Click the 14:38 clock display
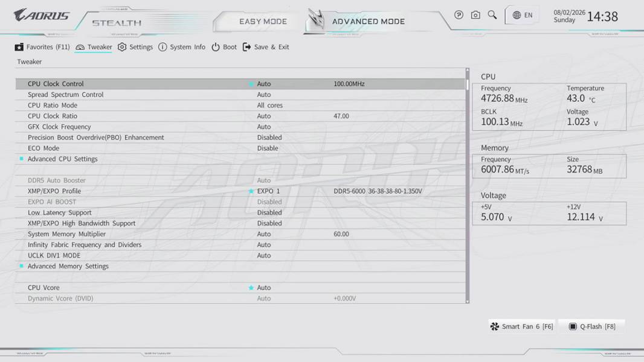 point(602,16)
